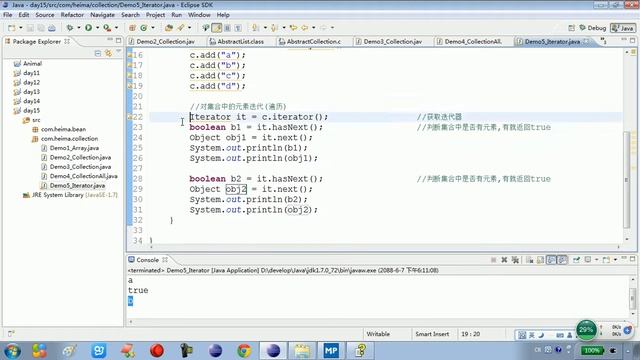Screen dimensions: 640x360
Task: Collapse all in Package Explorer
Action: [x=98, y=53]
